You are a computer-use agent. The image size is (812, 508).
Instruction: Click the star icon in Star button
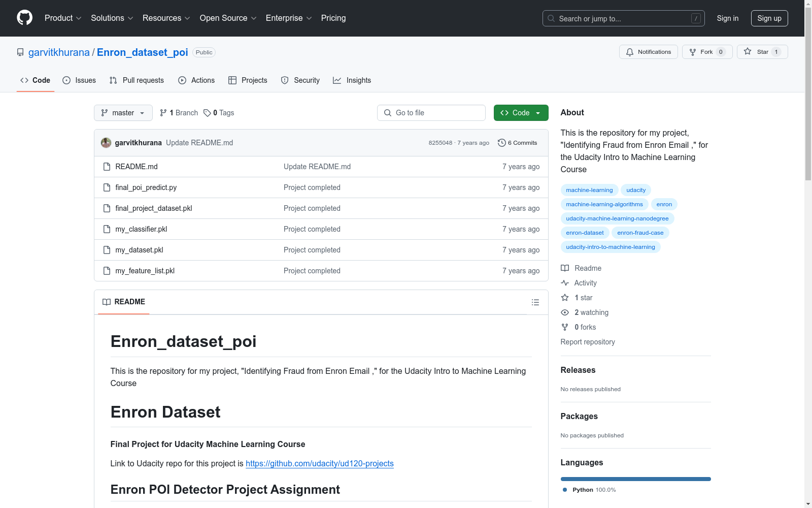coord(748,51)
